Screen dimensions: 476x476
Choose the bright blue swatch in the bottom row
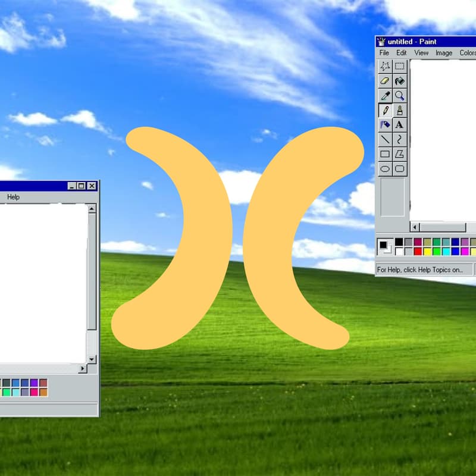point(455,251)
